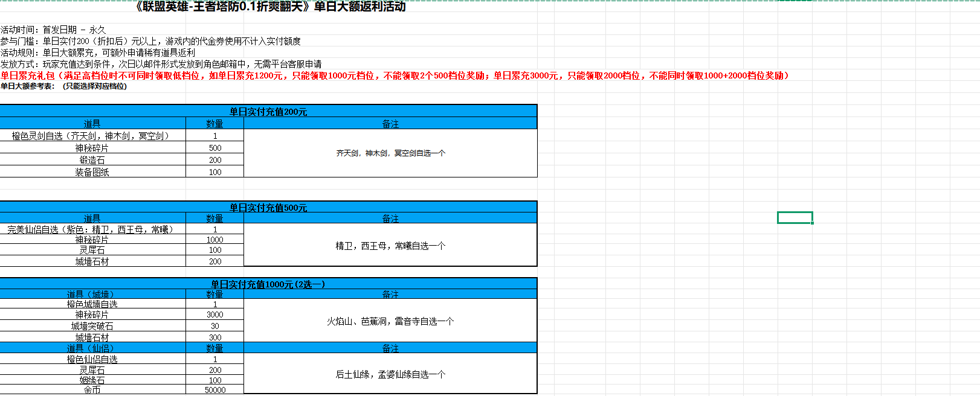980x396 pixels.
Task: Click quantity 3000 beside 神秘碎片
Action: pyautogui.click(x=215, y=315)
